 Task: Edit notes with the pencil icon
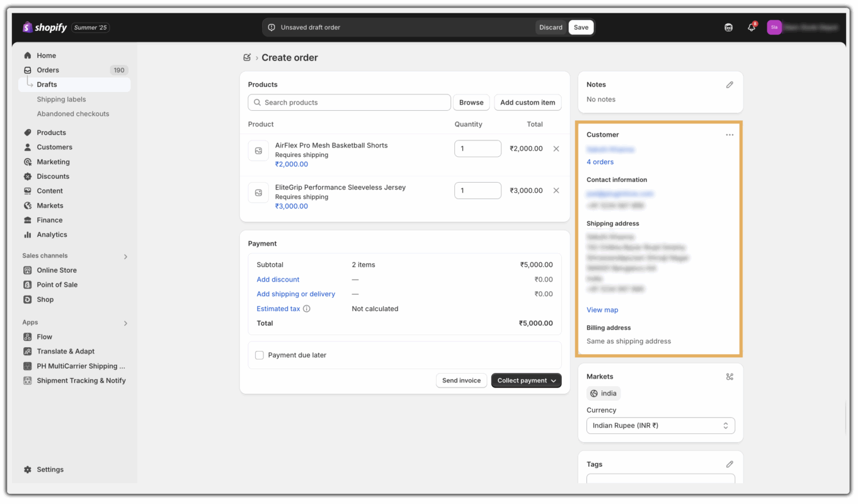729,84
